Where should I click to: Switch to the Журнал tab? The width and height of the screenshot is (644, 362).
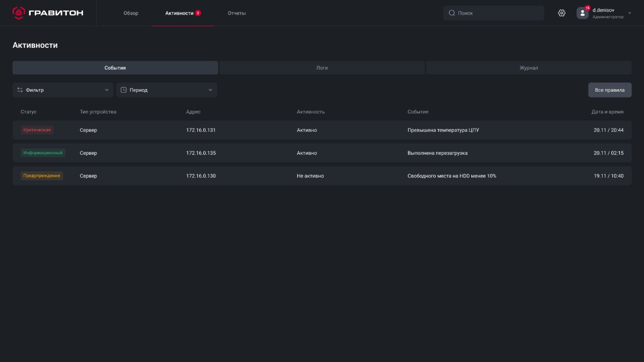[x=529, y=68]
